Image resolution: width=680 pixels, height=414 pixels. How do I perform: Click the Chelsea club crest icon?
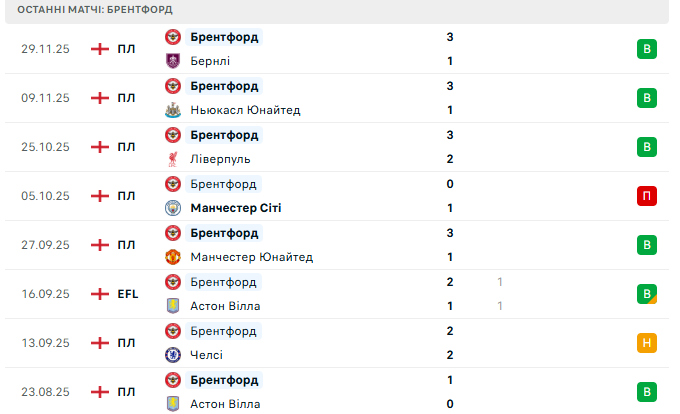pyautogui.click(x=172, y=355)
